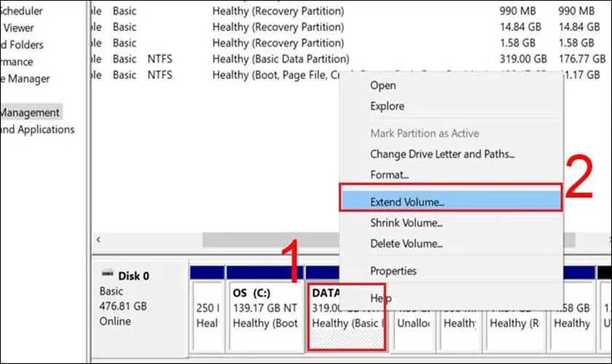Select Open in the context menu
The height and width of the screenshot is (364, 612).
click(382, 85)
